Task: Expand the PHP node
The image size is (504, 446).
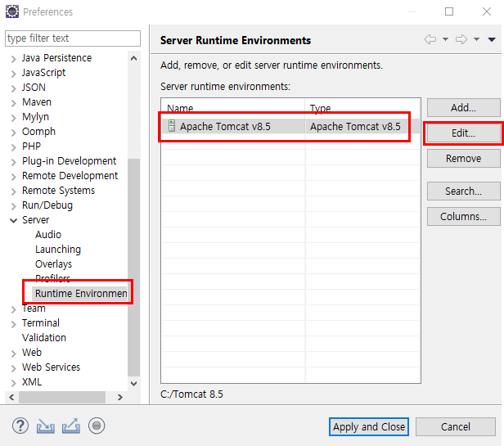Action: [13, 147]
